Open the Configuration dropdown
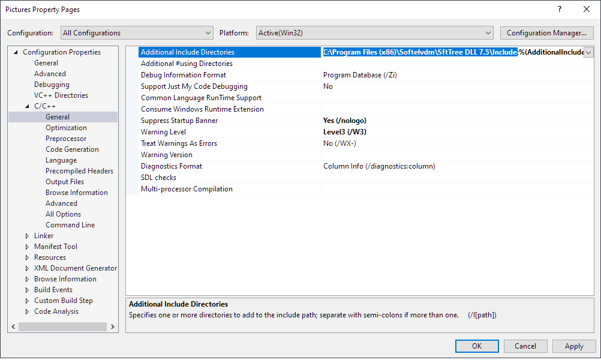Viewport: 601px width, 360px height. pos(137,33)
